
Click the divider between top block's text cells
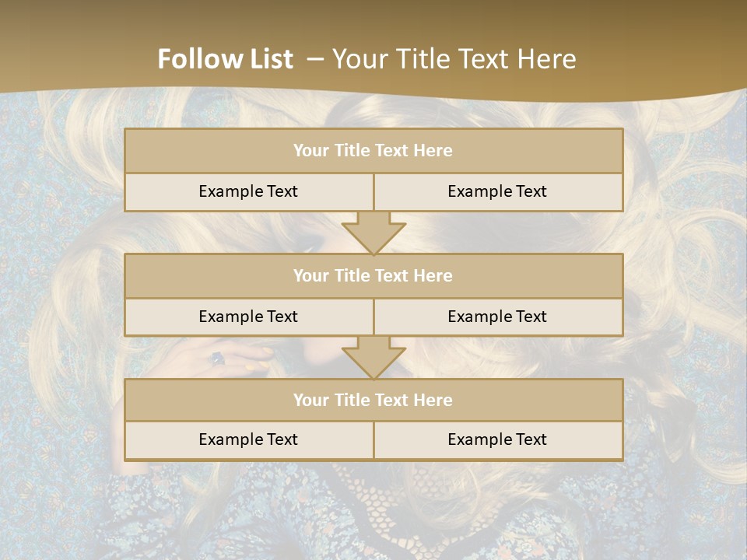pos(373,192)
